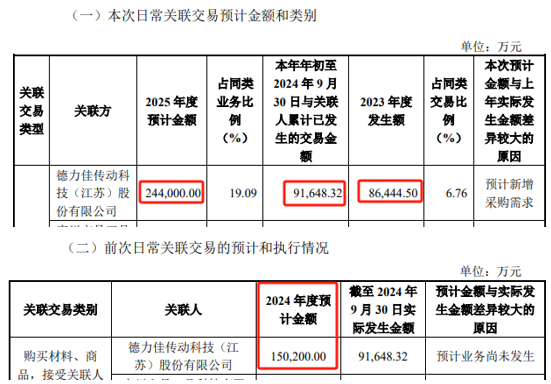Select the upper 单位：万元 label
The image size is (551, 384).
coord(491,46)
